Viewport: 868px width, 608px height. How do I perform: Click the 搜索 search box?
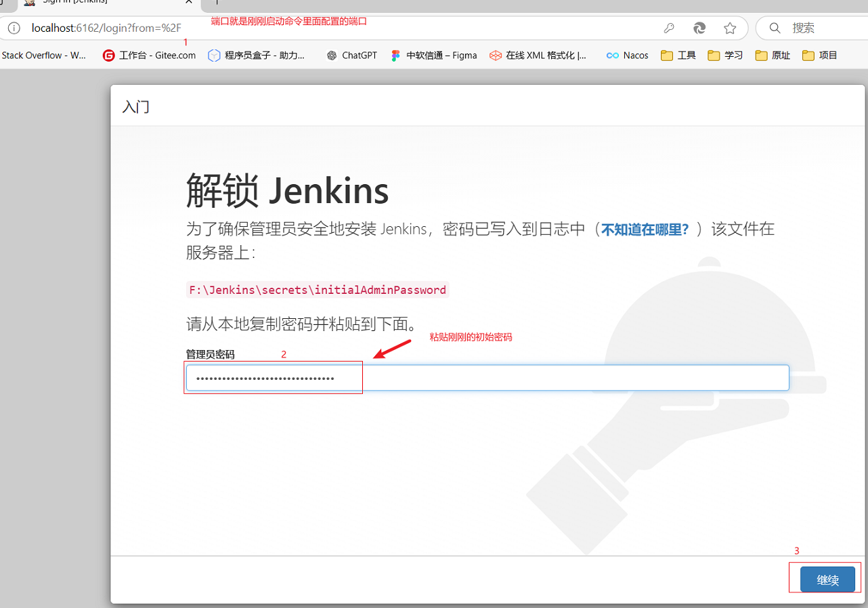click(812, 28)
